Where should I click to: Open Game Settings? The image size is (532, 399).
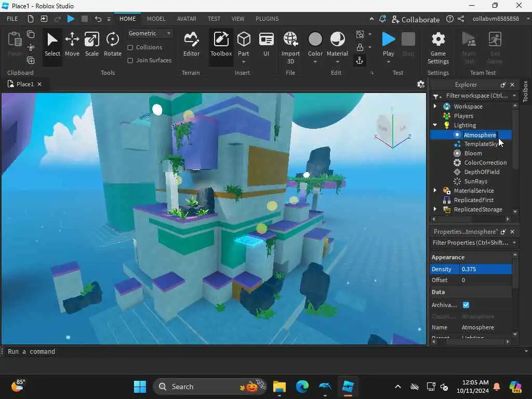tap(438, 48)
